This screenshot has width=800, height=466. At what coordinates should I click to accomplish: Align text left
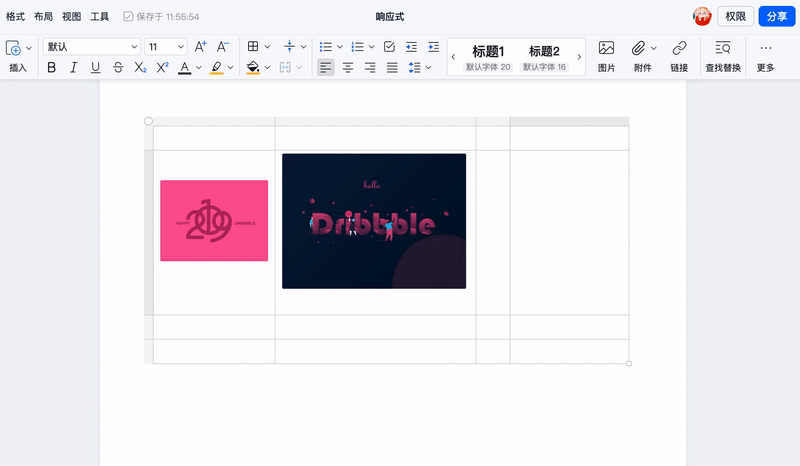(326, 67)
